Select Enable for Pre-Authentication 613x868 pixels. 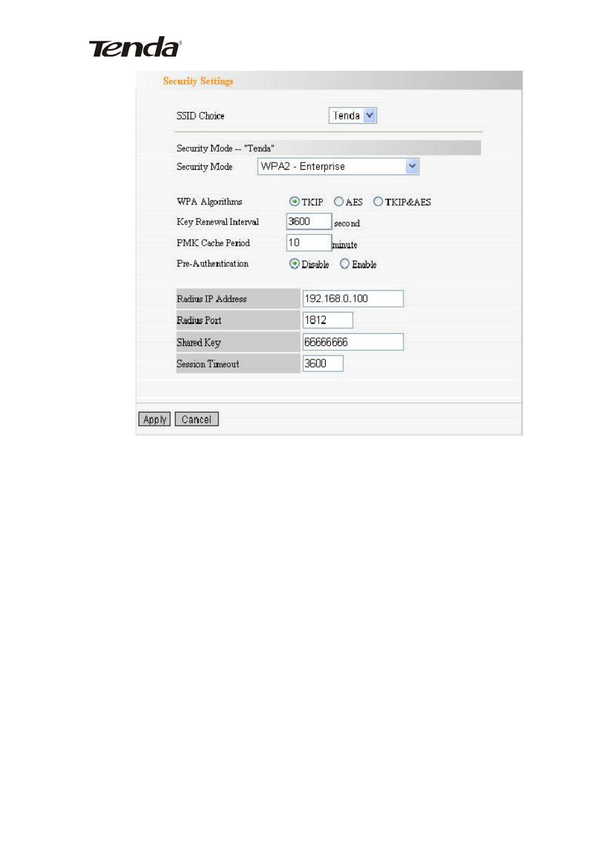(345, 264)
